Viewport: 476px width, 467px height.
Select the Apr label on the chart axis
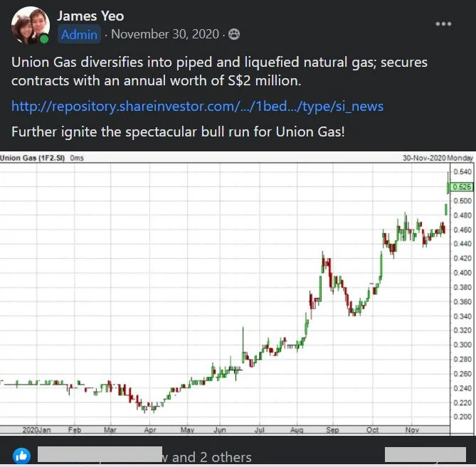pos(150,430)
